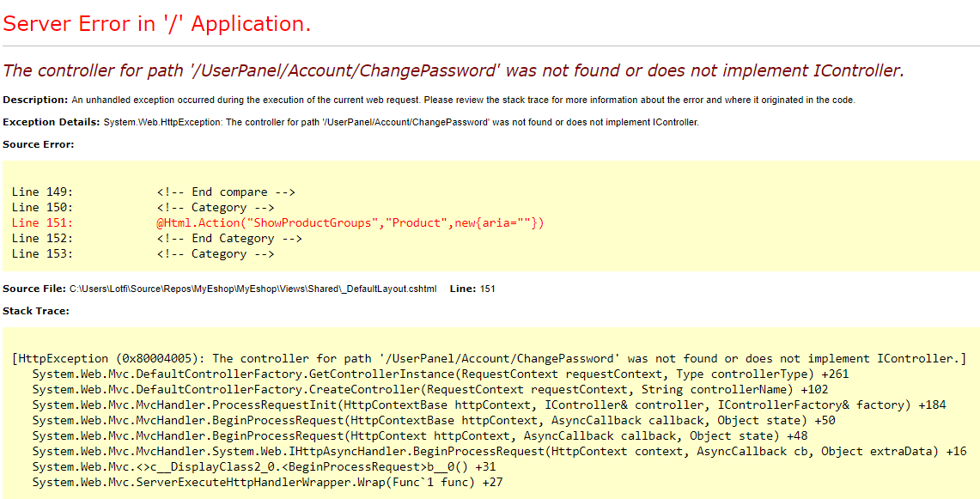Click the italic controller not found error message
Image resolution: width=980 pixels, height=499 pixels.
pos(453,70)
